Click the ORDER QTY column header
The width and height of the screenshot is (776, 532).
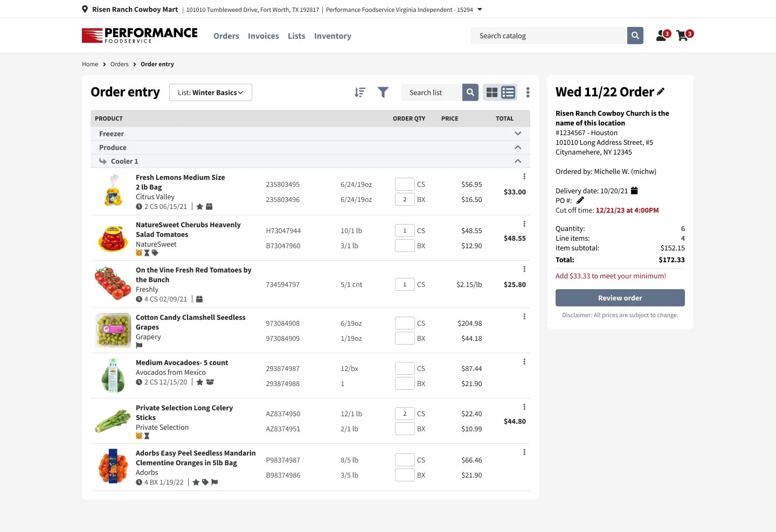pyautogui.click(x=409, y=118)
